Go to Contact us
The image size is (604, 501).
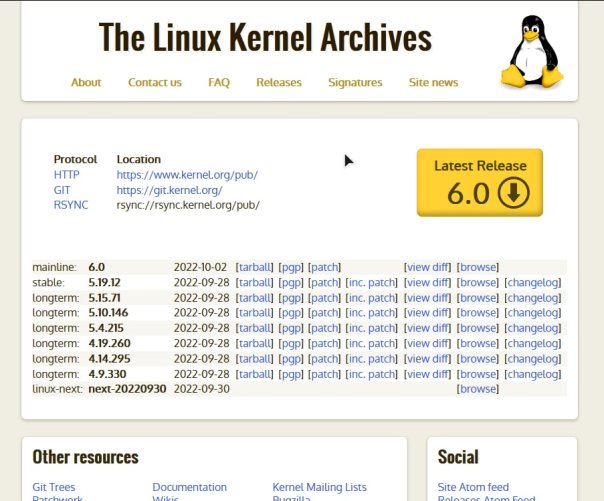[154, 82]
